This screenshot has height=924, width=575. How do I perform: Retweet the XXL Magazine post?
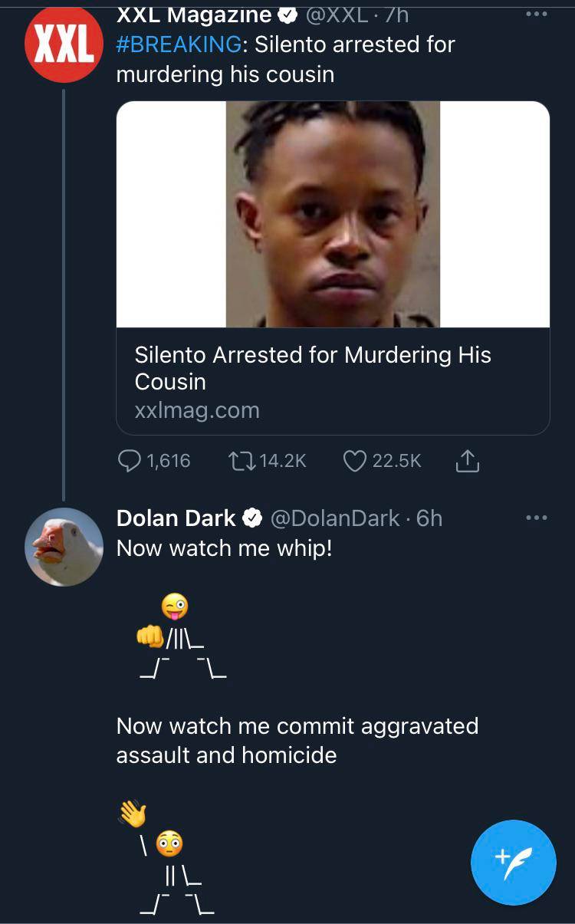coord(242,460)
